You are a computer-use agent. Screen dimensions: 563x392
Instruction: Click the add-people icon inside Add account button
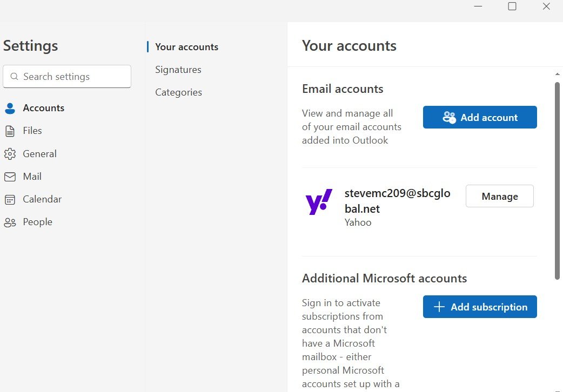(450, 117)
